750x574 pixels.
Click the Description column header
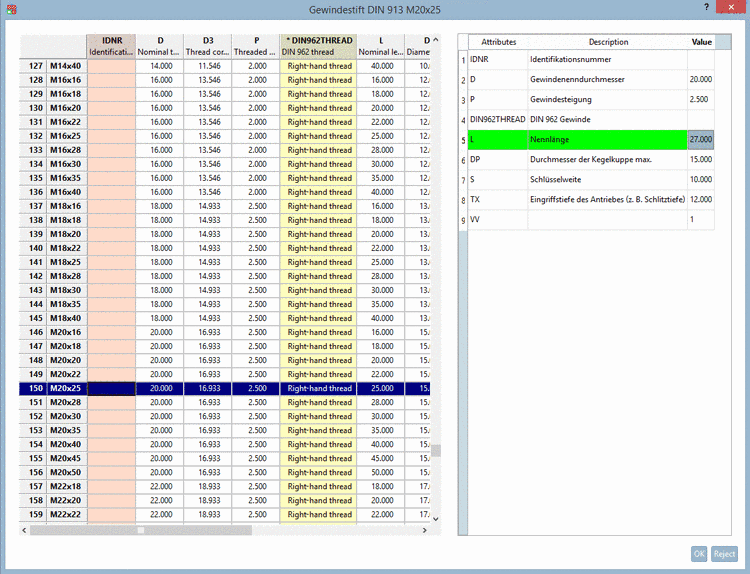[608, 42]
